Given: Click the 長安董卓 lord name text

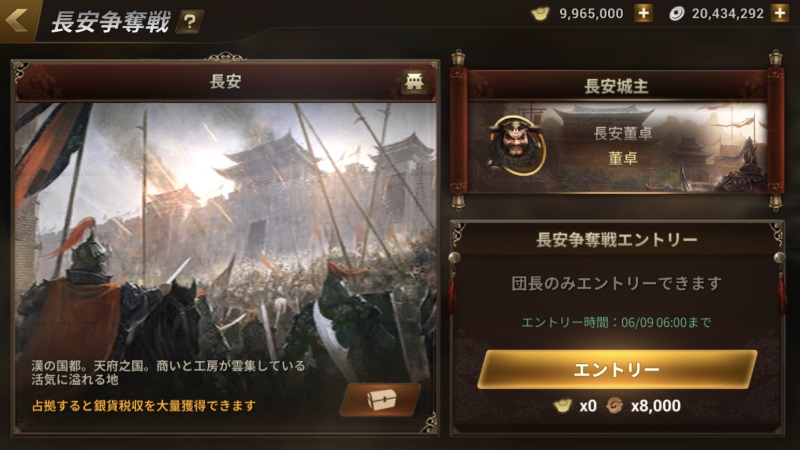Looking at the screenshot, I should pos(623,133).
